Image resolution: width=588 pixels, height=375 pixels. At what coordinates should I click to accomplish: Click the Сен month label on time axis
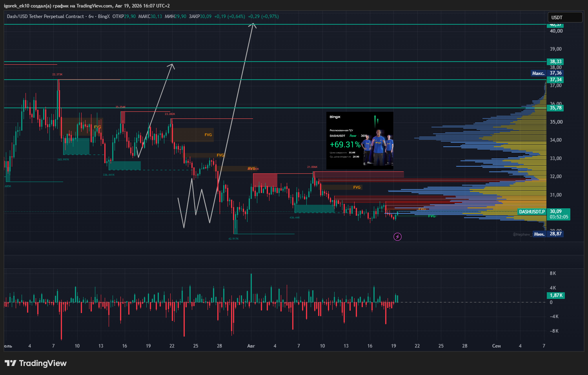pyautogui.click(x=496, y=346)
